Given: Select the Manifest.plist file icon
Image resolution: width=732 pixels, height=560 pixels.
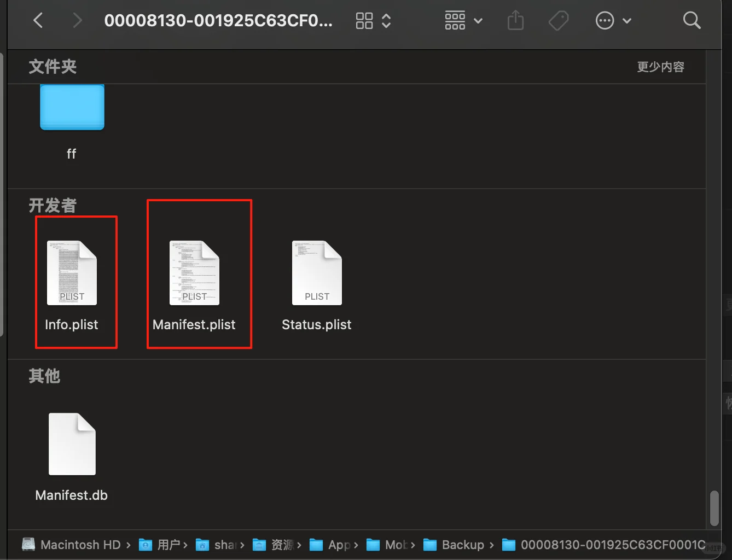Looking at the screenshot, I should [195, 273].
